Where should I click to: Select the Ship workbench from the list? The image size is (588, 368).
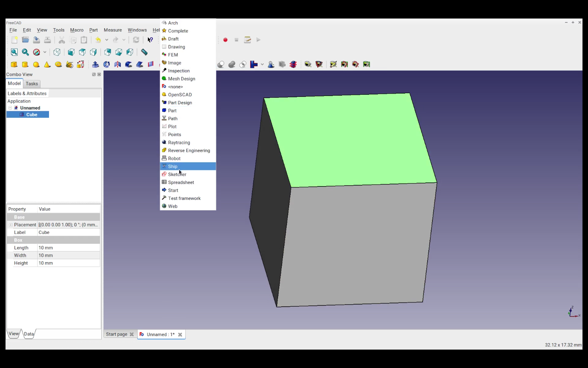click(188, 166)
